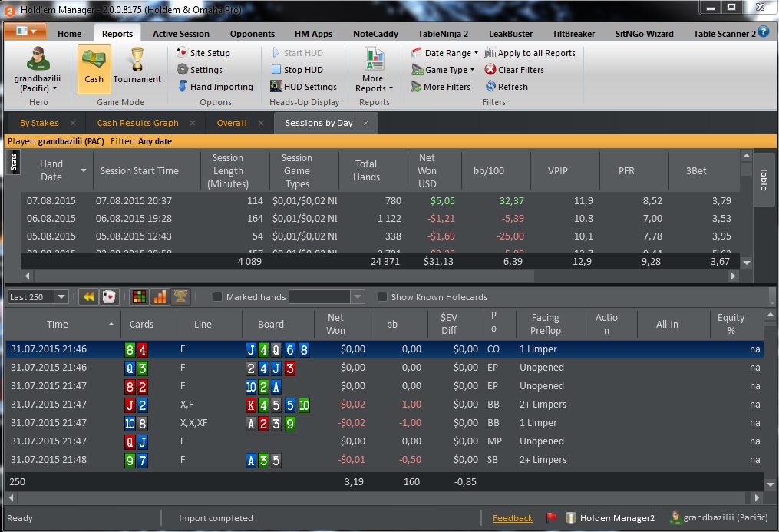
Task: Open the Feedback link
Action: coord(512,518)
